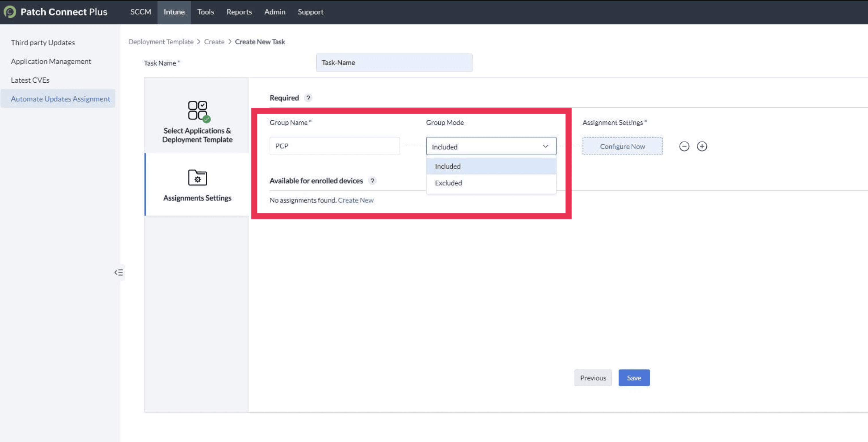Add a group row with the plus icon
Viewport: 868px width, 442px height.
[x=702, y=146]
